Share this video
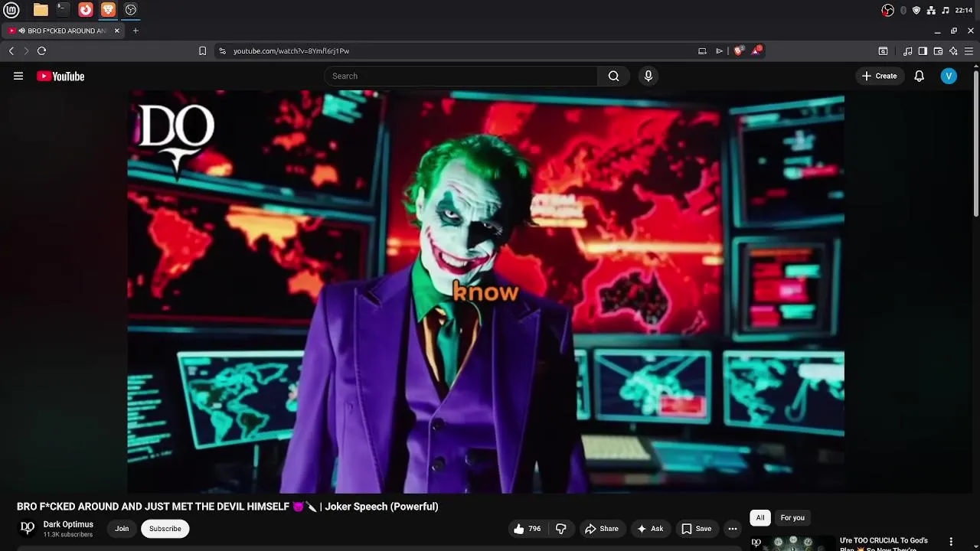 click(601, 529)
